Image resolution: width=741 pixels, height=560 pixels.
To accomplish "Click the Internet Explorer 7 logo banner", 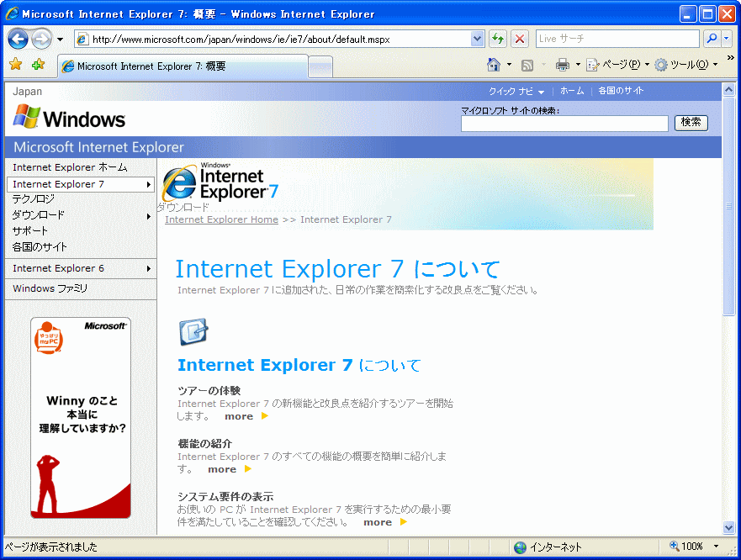I will [220, 182].
